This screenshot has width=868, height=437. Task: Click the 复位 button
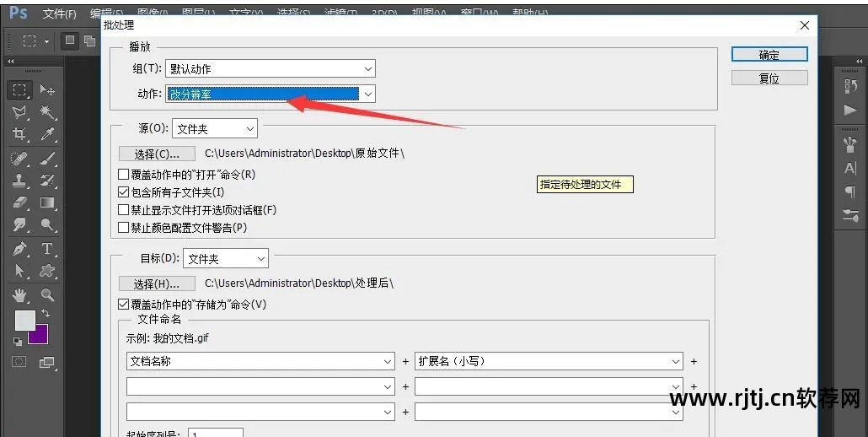point(769,78)
